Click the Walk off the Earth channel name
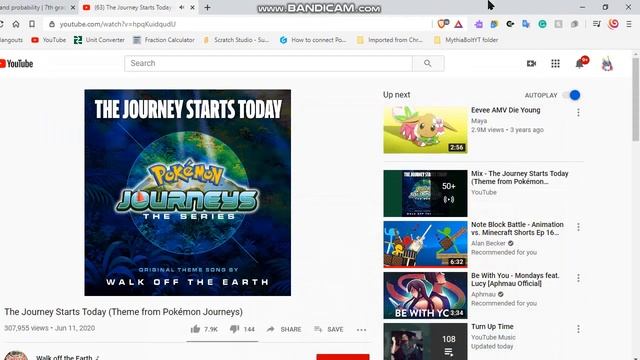 point(64,357)
